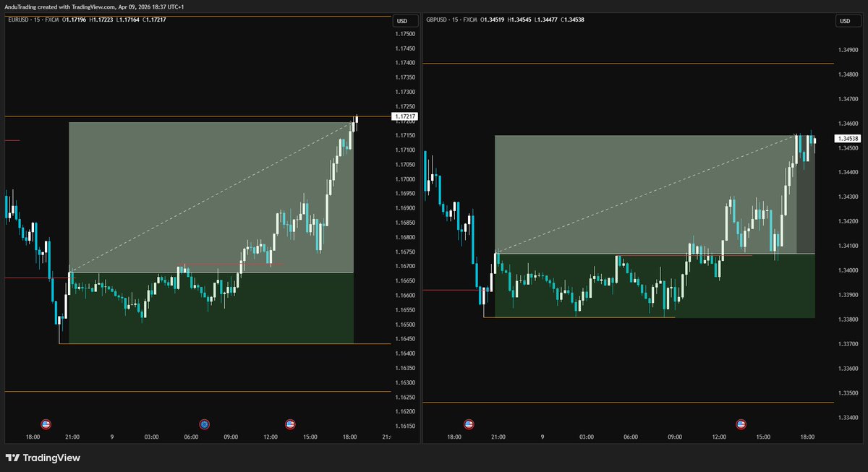Viewport: 868px width, 472px height.
Task: Click the 09:00 time label on the GBPUSD chart
Action: coord(674,437)
